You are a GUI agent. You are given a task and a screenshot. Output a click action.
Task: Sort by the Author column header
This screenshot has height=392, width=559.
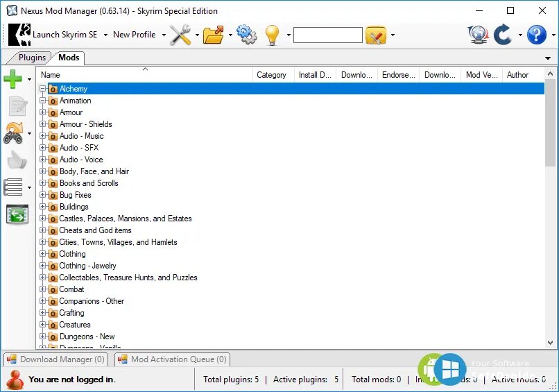click(523, 75)
